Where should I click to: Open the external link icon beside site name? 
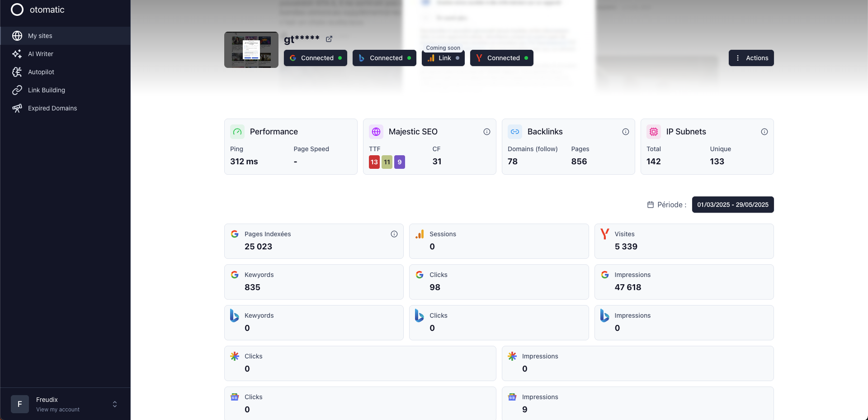(329, 39)
